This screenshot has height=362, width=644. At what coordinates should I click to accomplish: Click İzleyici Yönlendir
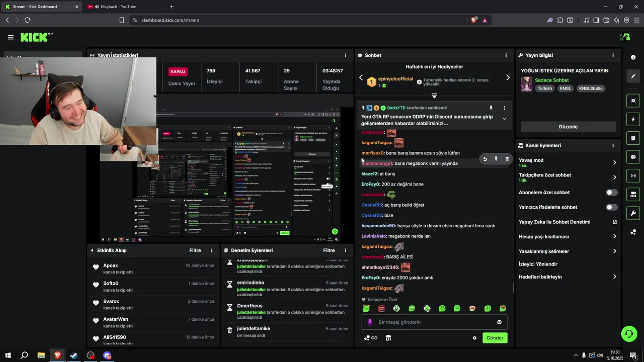[x=538, y=264]
